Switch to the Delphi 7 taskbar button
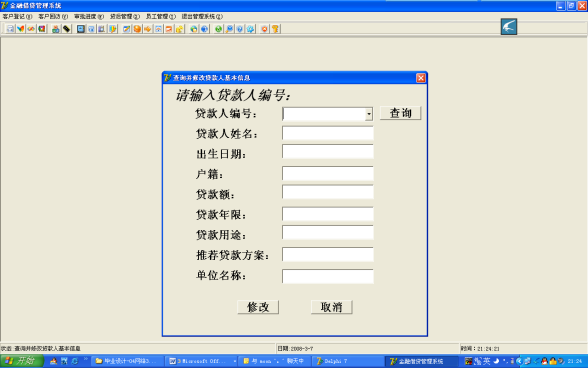 (348, 361)
